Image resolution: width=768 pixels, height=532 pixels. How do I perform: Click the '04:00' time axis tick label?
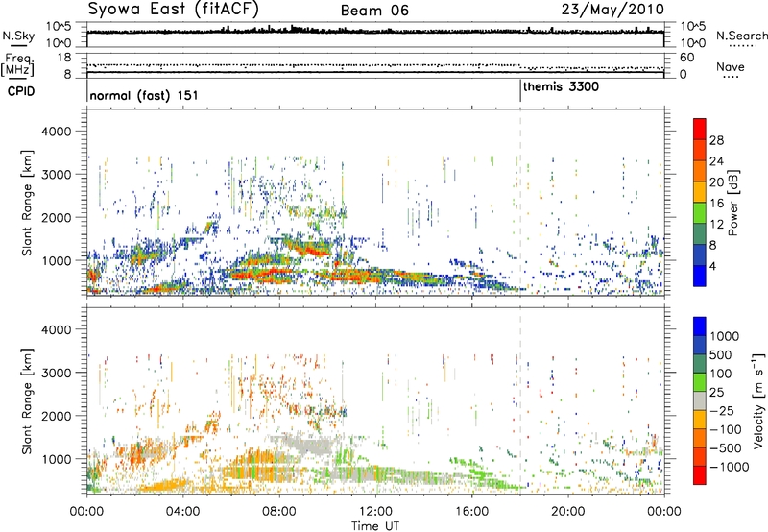[x=182, y=512]
